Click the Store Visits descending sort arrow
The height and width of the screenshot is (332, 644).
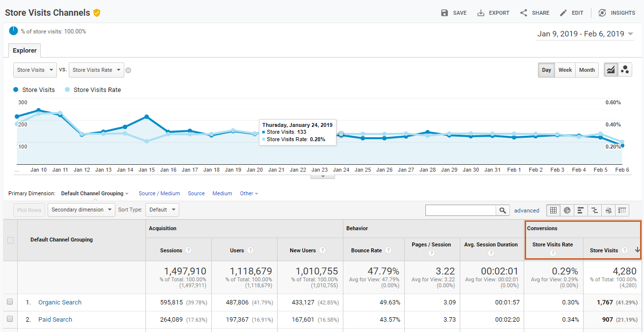click(638, 250)
